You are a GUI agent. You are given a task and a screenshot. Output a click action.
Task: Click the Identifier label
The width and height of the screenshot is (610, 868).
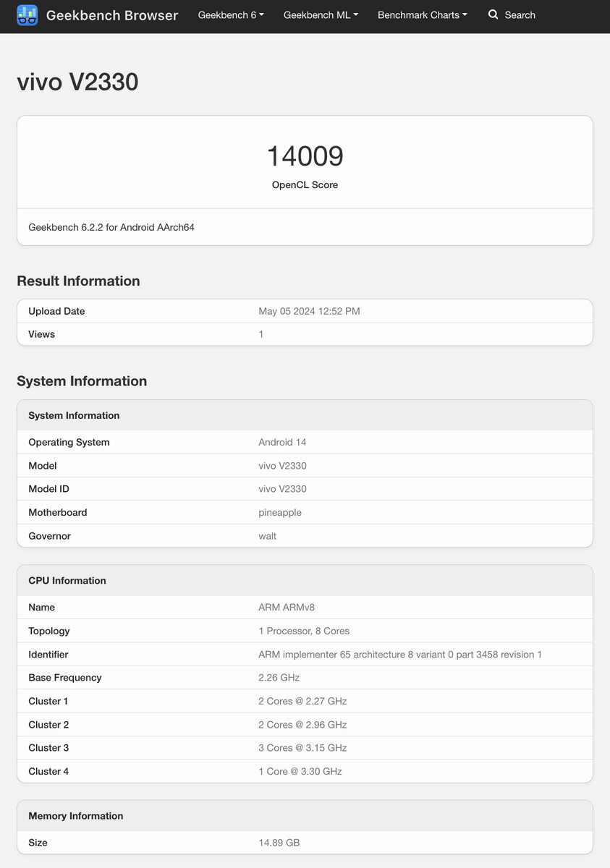coord(48,655)
